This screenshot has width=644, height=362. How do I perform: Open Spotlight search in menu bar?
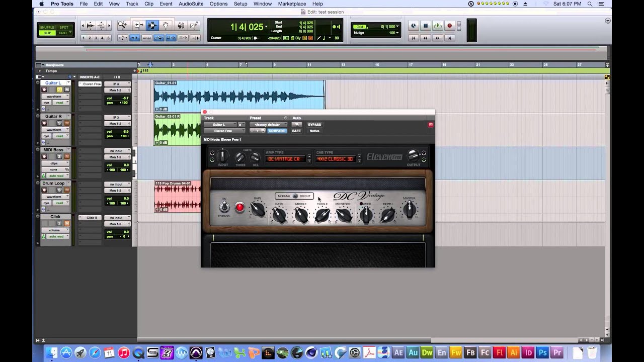point(590,4)
